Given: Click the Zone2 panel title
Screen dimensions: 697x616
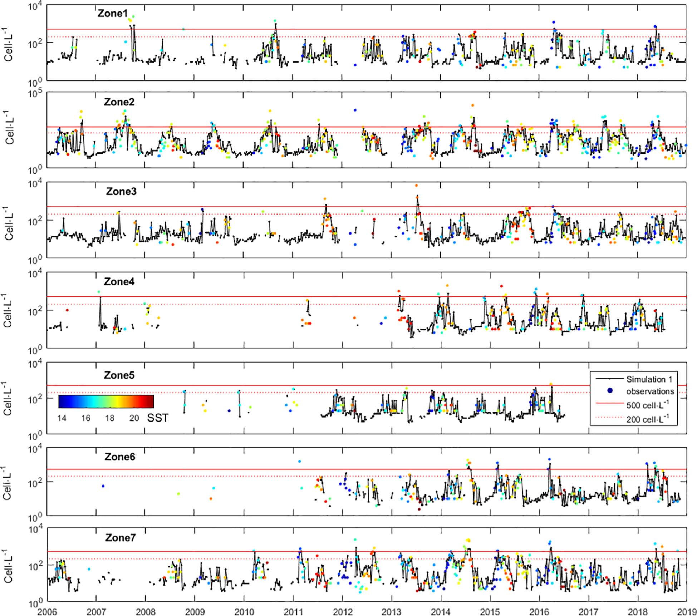Looking at the screenshot, I should click(119, 102).
